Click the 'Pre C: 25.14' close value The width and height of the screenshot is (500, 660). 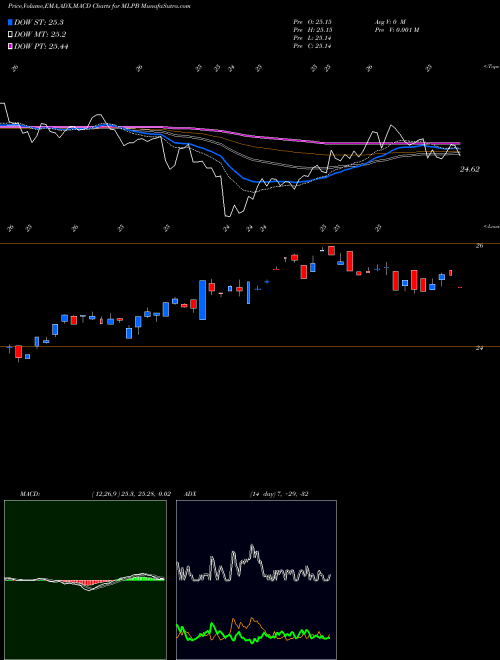[312, 46]
